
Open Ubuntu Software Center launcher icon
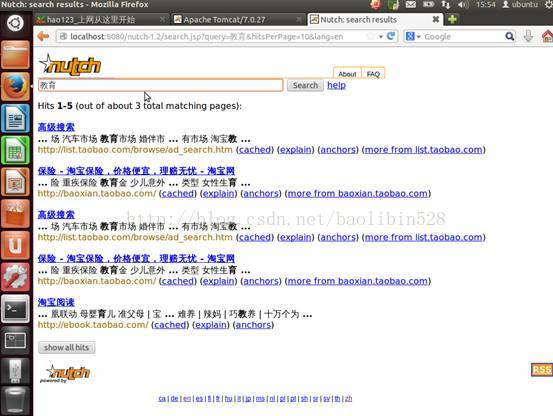[15, 213]
